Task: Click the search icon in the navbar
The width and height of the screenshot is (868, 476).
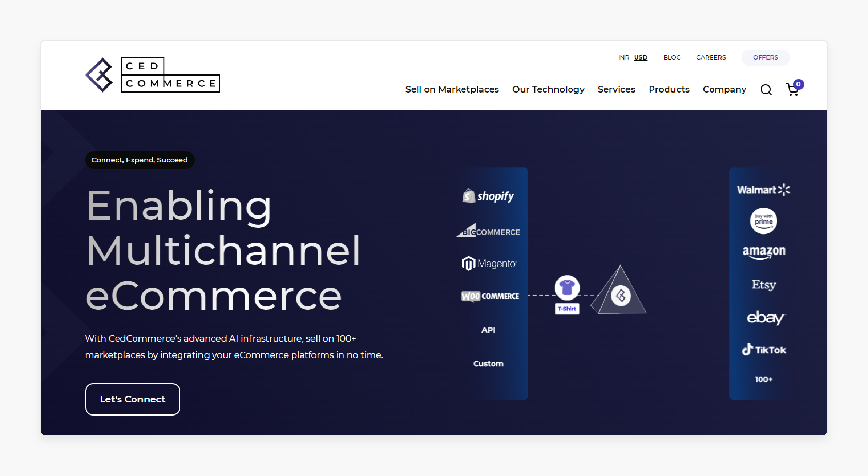Action: click(767, 89)
